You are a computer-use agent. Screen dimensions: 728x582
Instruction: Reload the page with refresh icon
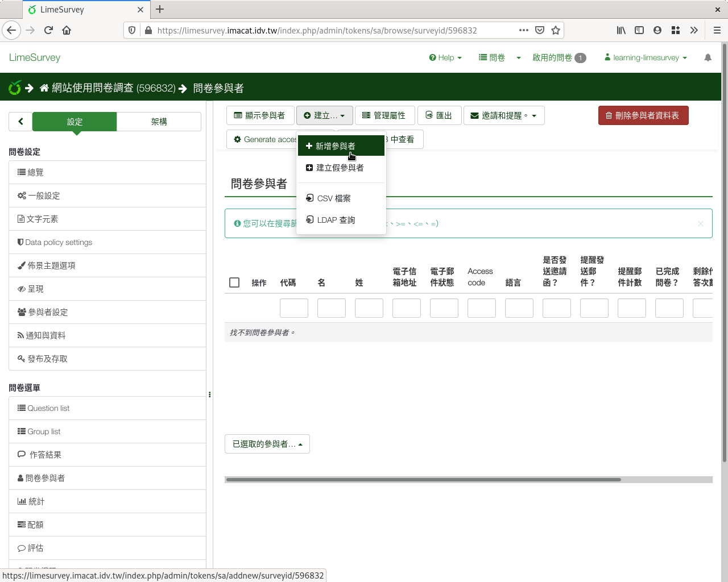click(x=48, y=30)
